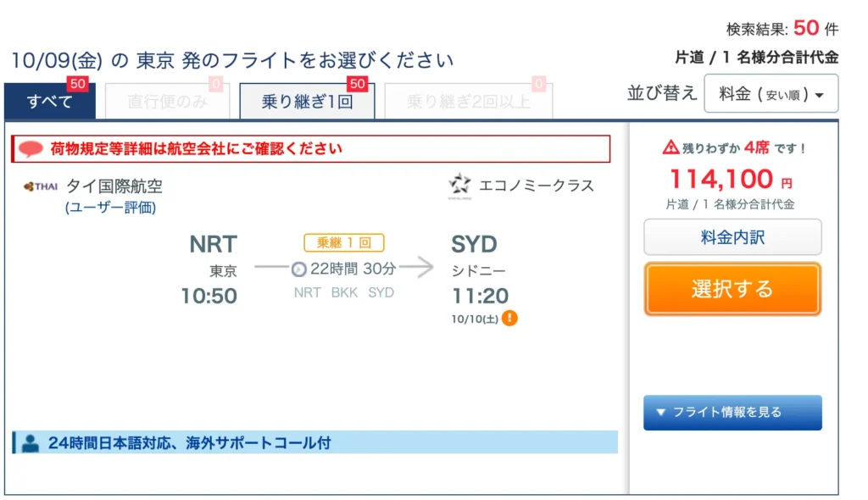868x500 pixels.
Task: Select the すべて tab
Action: click(x=50, y=101)
